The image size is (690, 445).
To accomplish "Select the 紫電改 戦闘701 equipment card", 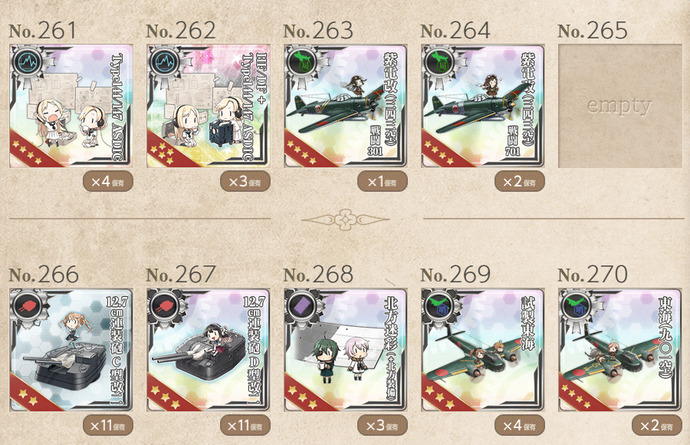I will (x=483, y=106).
